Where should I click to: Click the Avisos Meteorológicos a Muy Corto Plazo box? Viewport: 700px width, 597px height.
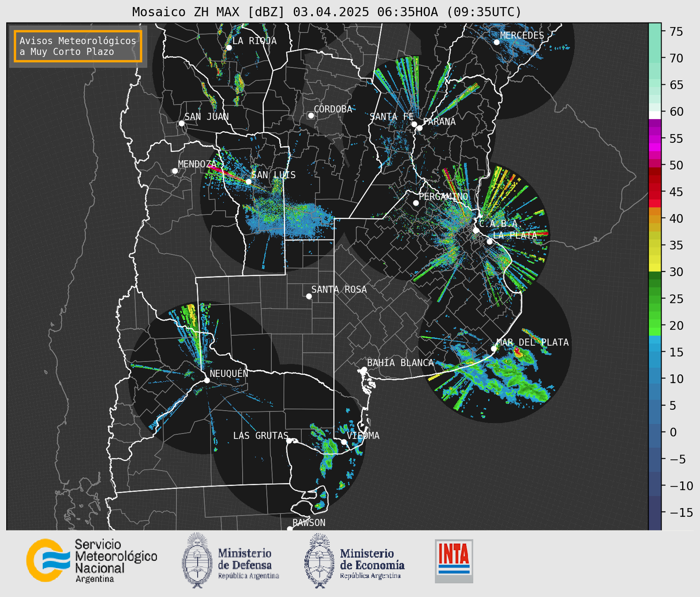tap(78, 46)
